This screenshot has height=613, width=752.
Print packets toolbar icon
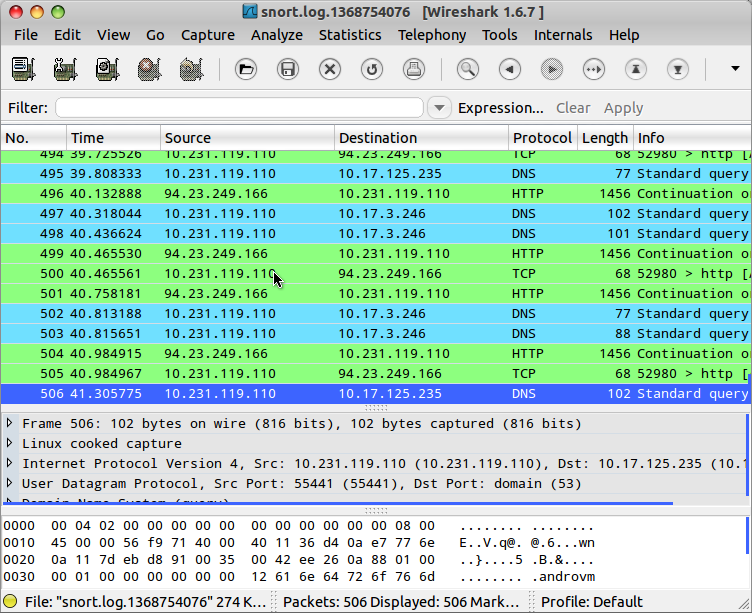point(414,70)
